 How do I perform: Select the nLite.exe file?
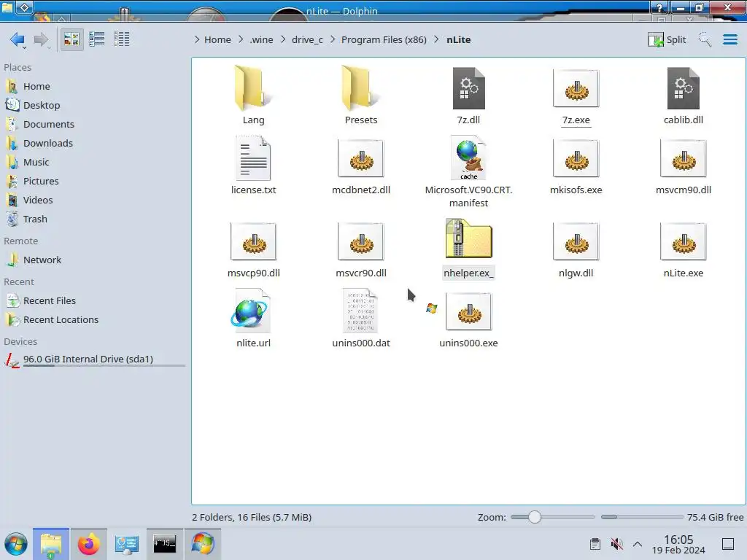click(x=683, y=249)
